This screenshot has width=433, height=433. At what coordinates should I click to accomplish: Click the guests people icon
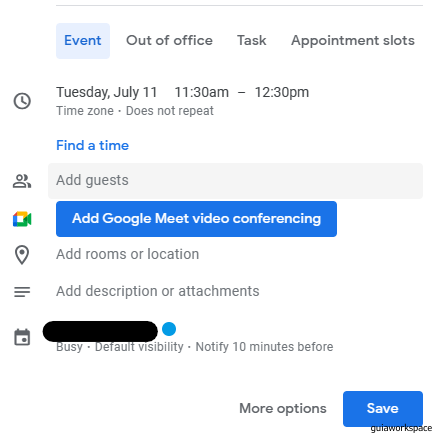point(22,181)
